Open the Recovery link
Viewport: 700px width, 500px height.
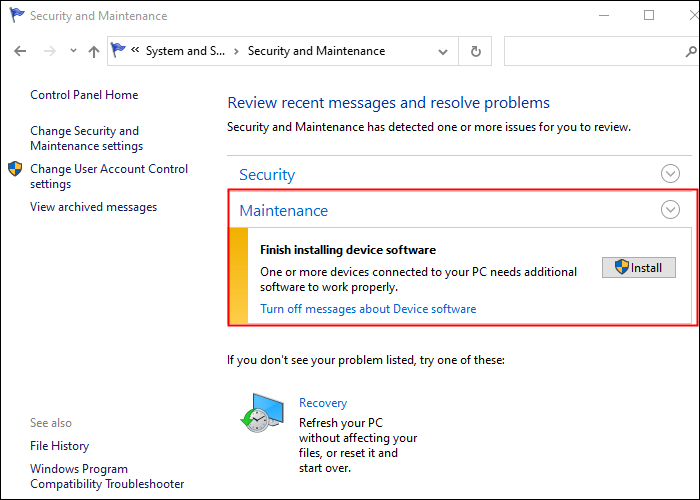(x=323, y=403)
